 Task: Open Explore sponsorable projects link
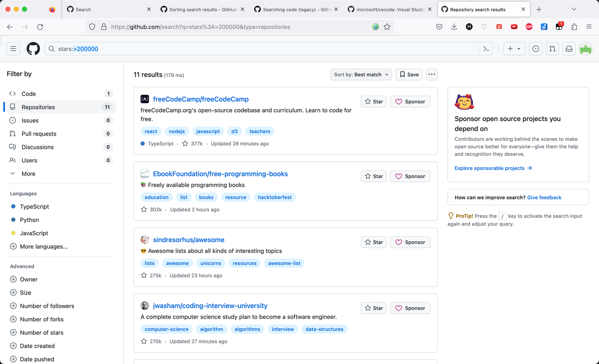(x=493, y=168)
